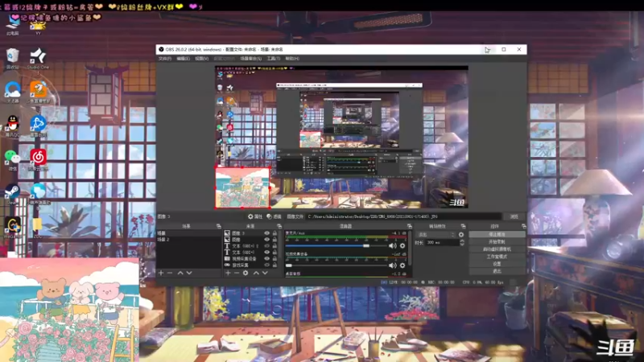Viewport: 644px width, 362px height.
Task: Click the exit button in Controls panel
Action: (x=497, y=271)
